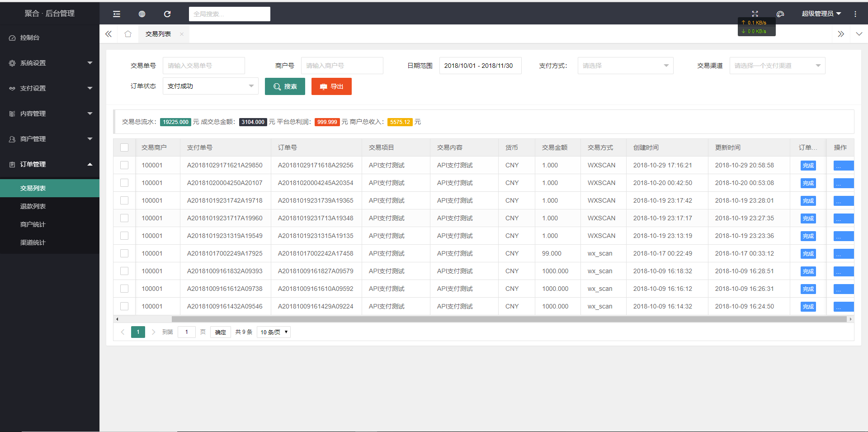Open the theme palette icon
868x432 pixels.
[x=780, y=14]
